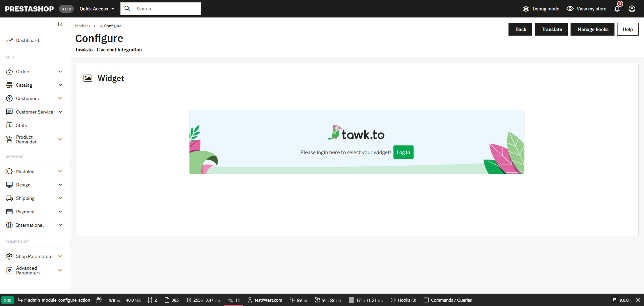Select Modules in the sidebar

tap(25, 171)
